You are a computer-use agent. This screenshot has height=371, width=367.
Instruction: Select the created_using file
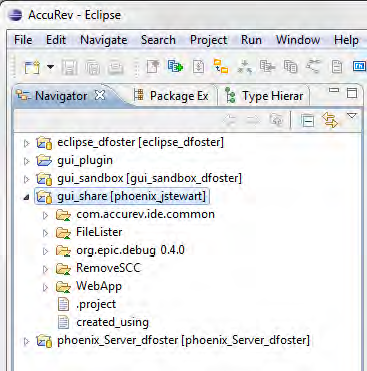click(x=112, y=322)
